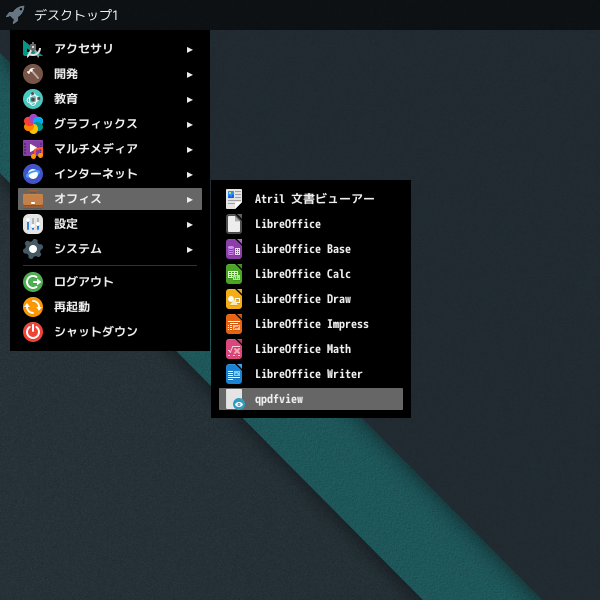This screenshot has height=600, width=600.
Task: Click the グラフィックス colorful flower icon
Action: (33, 124)
